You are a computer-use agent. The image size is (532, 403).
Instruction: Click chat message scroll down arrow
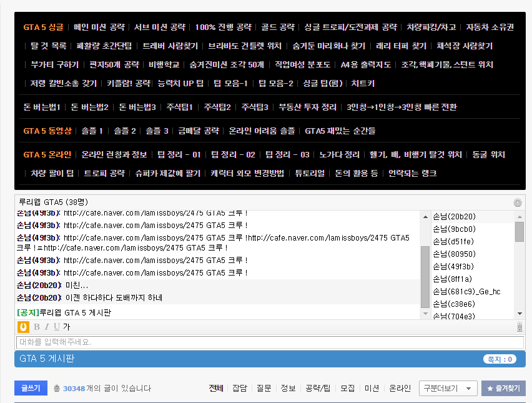pyautogui.click(x=425, y=314)
